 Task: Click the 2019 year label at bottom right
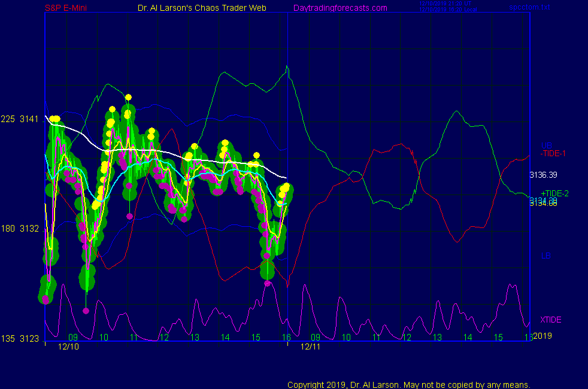(541, 336)
